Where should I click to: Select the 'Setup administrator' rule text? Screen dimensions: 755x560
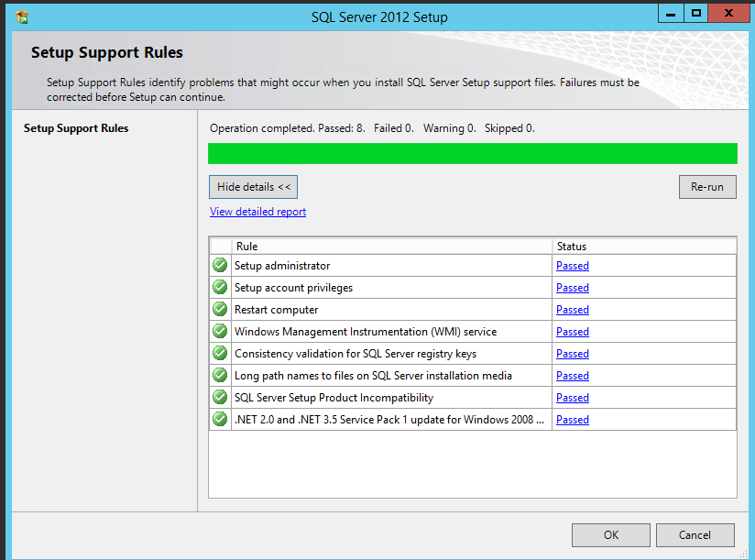pos(282,266)
